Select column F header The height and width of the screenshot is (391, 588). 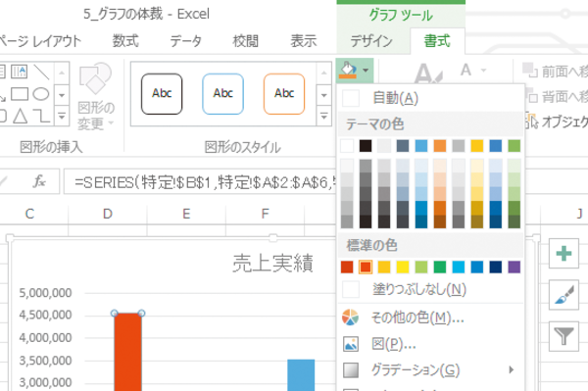click(266, 214)
